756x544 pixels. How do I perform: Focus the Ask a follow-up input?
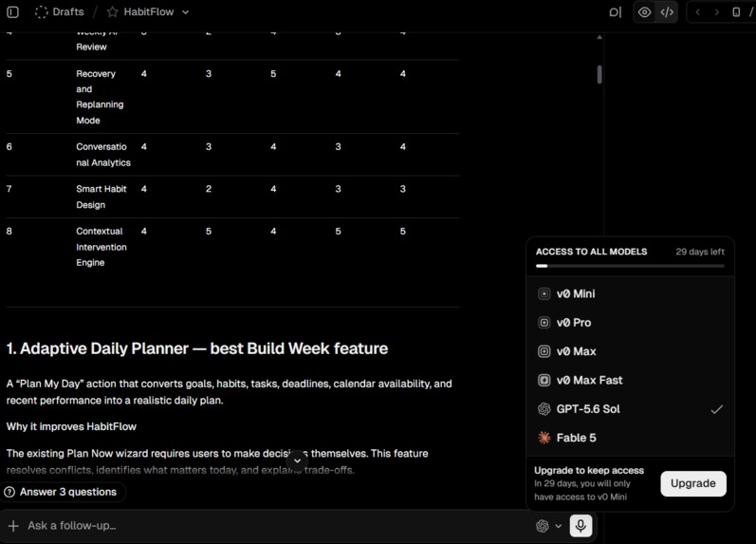[x=275, y=526]
